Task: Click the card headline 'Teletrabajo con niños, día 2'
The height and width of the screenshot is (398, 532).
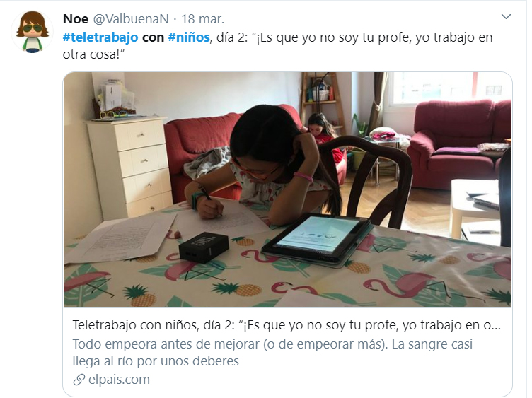Action: pos(287,325)
